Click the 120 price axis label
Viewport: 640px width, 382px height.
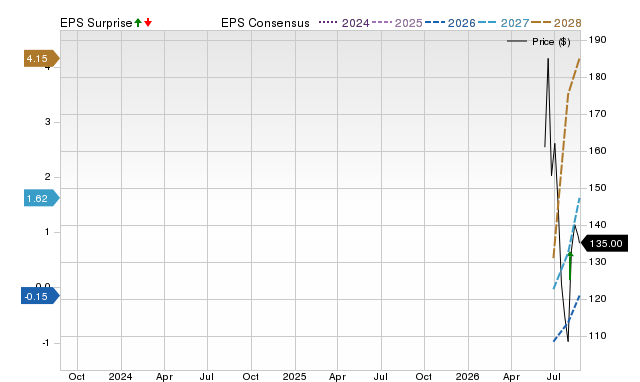598,299
